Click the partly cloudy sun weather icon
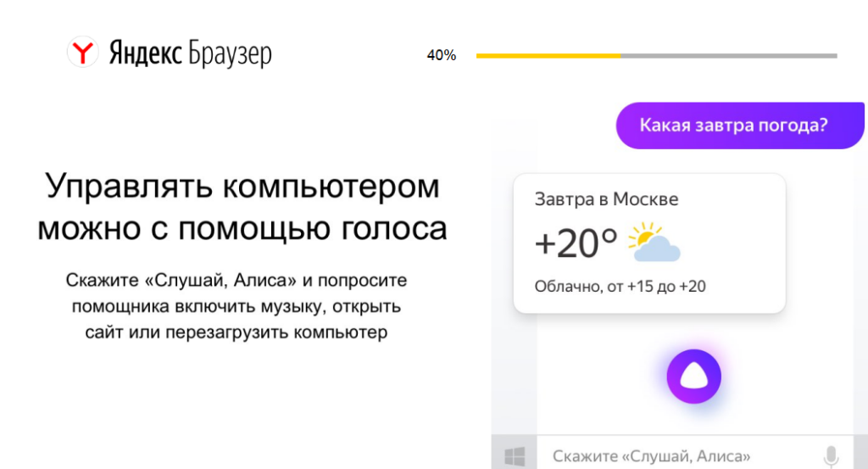The image size is (868, 469). [654, 242]
